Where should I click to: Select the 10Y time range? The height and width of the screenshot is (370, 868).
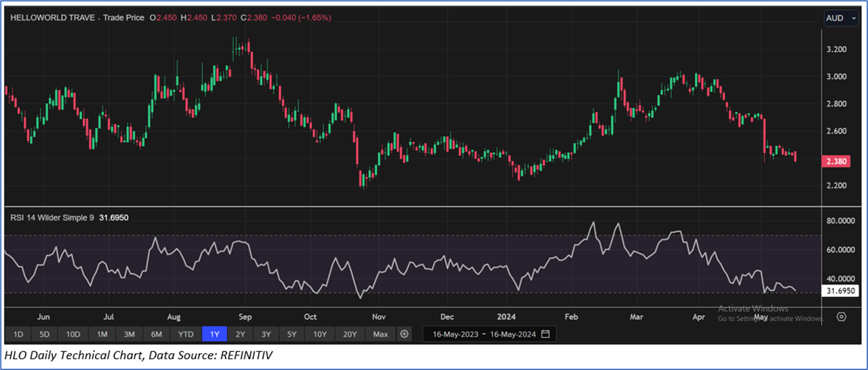[x=320, y=334]
